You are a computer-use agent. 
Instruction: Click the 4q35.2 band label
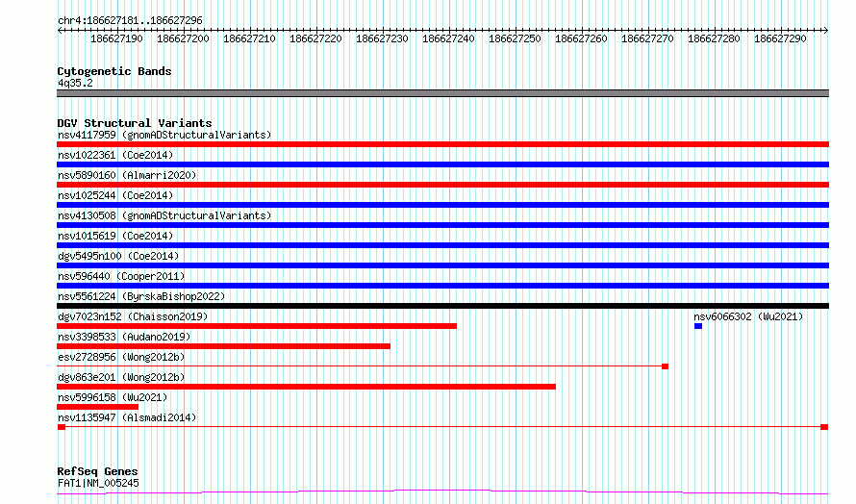click(x=75, y=83)
